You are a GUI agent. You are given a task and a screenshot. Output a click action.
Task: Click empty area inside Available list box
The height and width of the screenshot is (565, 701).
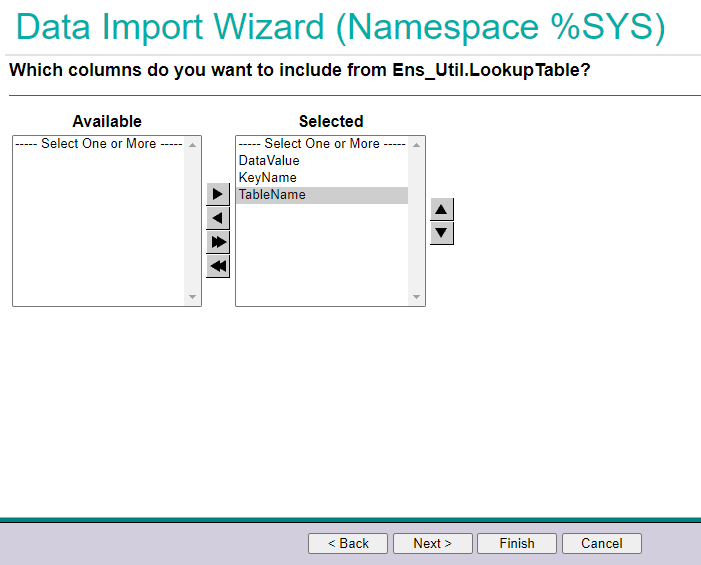coord(98,230)
